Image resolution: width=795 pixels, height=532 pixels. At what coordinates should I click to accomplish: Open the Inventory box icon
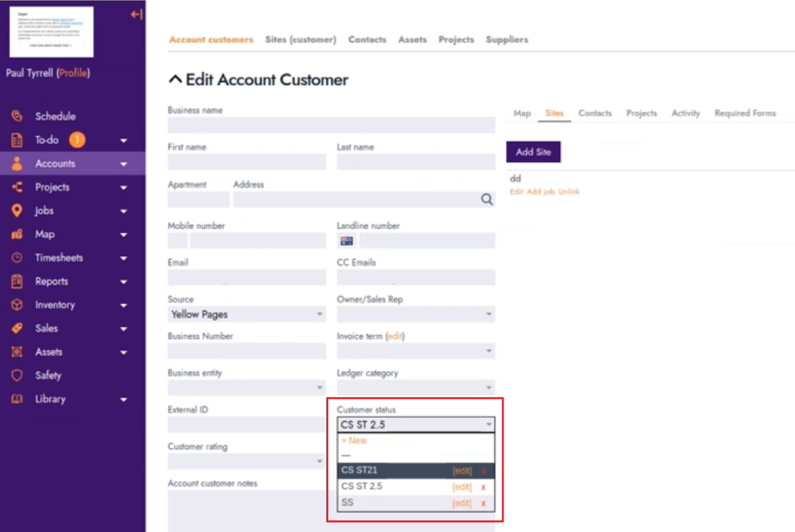coord(17,305)
